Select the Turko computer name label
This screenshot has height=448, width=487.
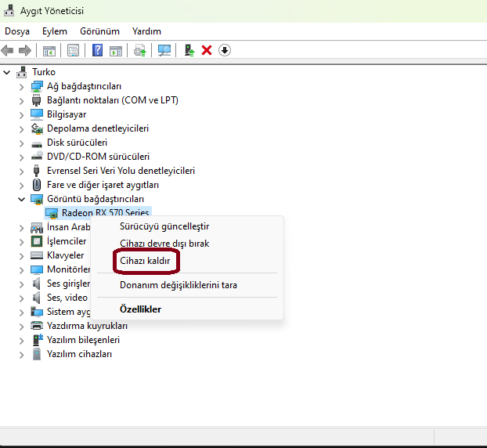click(44, 72)
